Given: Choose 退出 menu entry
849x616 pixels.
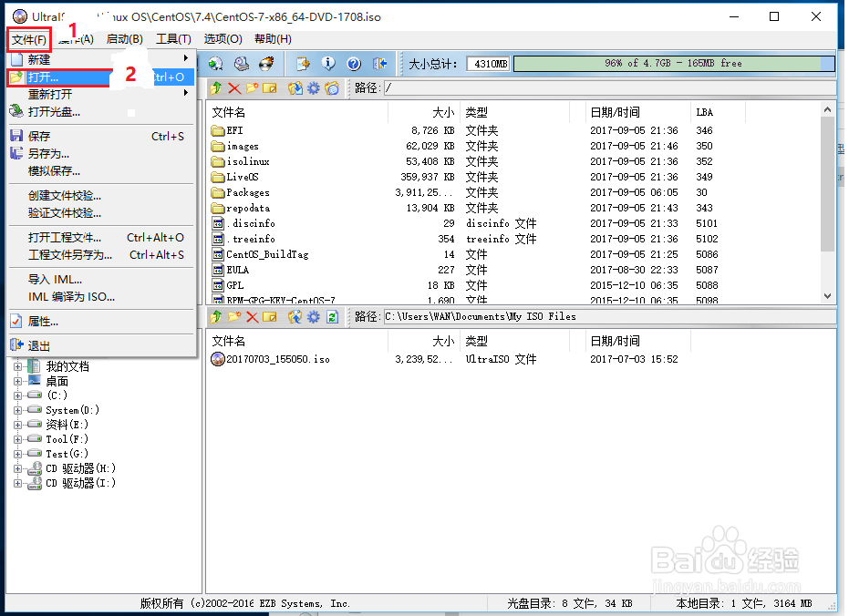Looking at the screenshot, I should tap(100, 346).
